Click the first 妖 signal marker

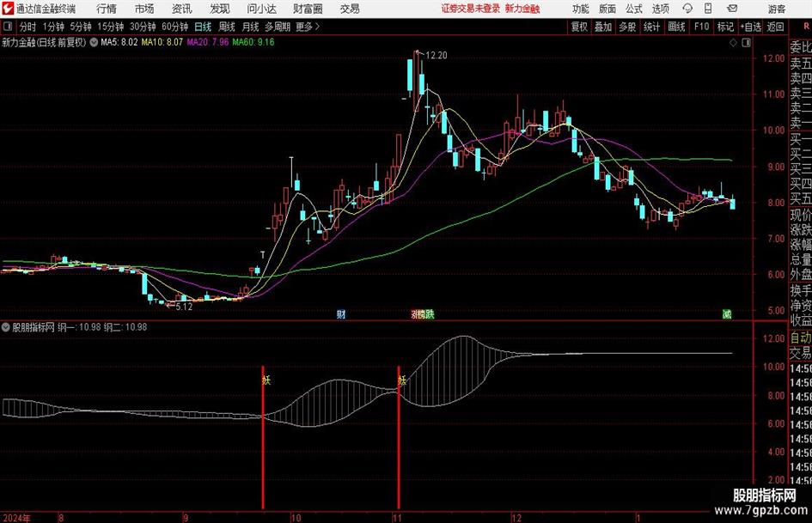tap(266, 380)
